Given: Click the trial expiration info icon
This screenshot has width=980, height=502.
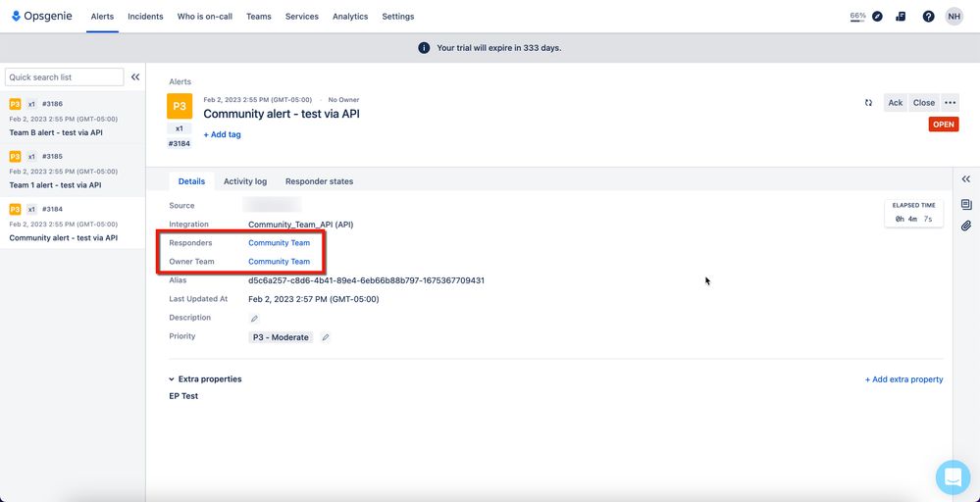Looking at the screenshot, I should coord(424,47).
